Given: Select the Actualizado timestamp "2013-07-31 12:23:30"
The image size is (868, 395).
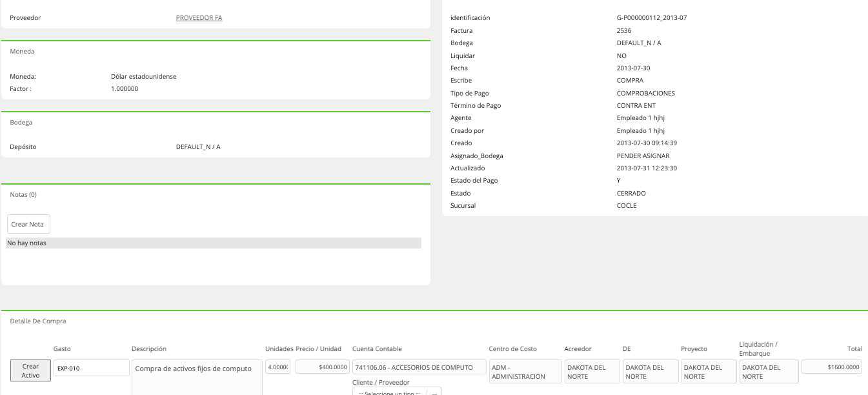Looking at the screenshot, I should (x=647, y=168).
